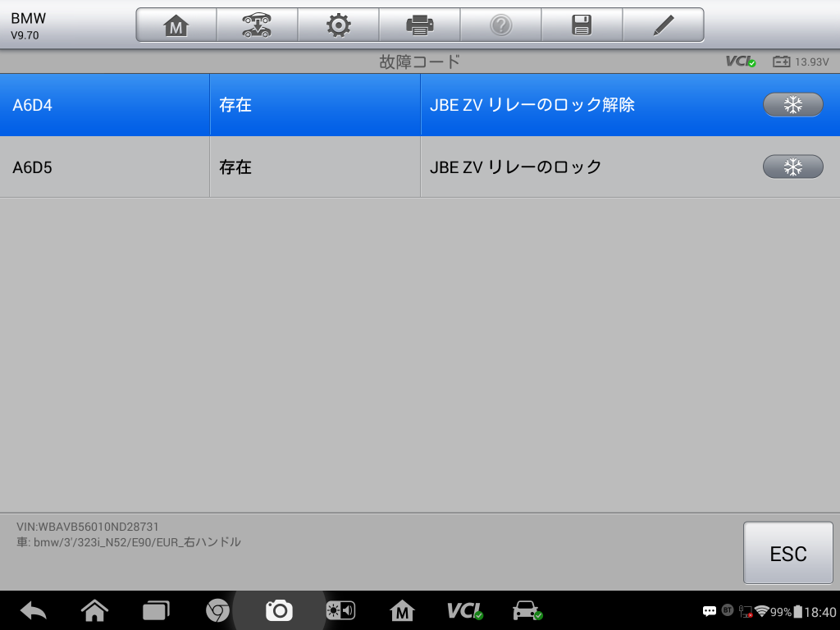Save data with the floppy disk icon

click(582, 25)
